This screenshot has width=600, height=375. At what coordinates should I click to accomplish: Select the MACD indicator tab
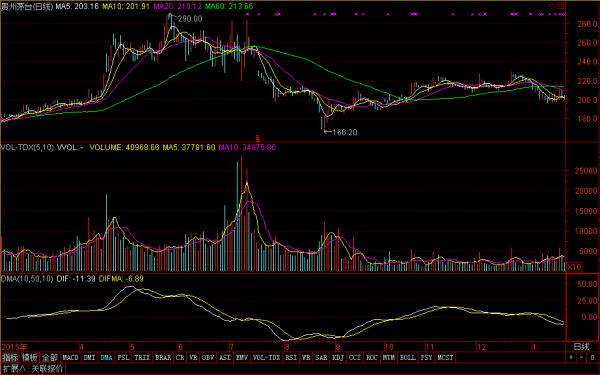coord(70,357)
